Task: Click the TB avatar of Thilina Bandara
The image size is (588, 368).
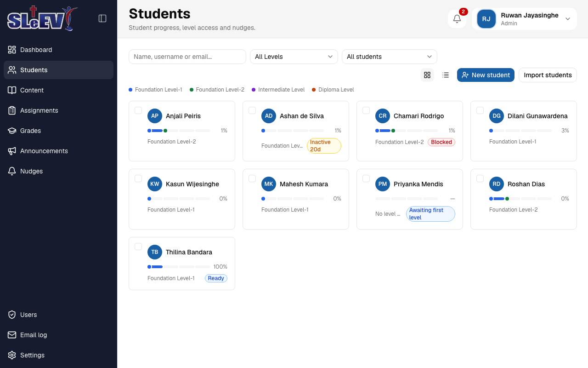Action: [x=155, y=252]
